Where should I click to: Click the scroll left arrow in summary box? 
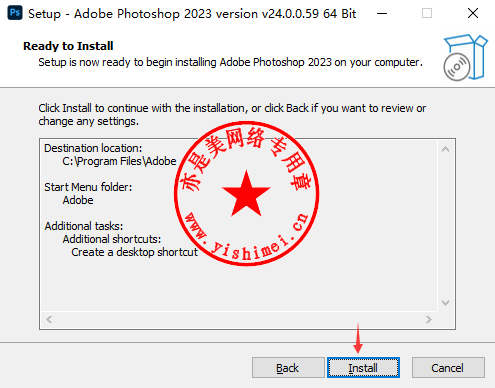(49, 319)
